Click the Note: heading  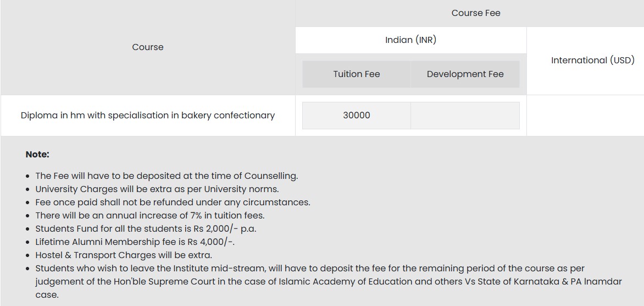(x=37, y=155)
